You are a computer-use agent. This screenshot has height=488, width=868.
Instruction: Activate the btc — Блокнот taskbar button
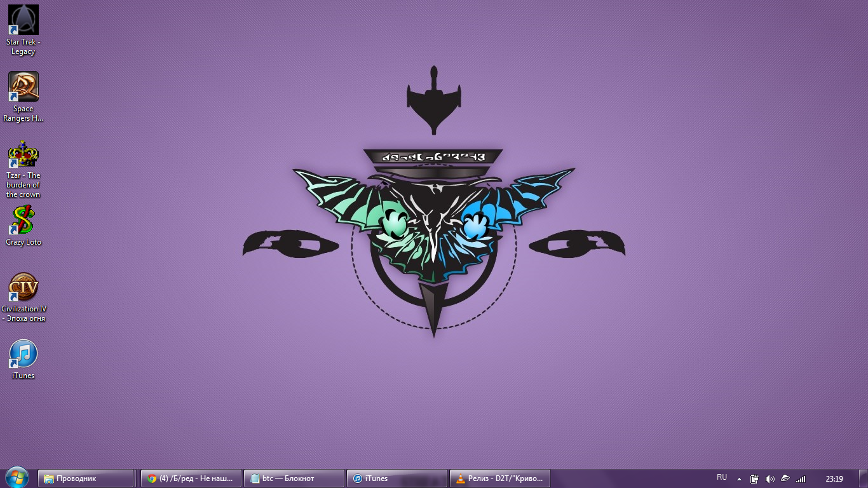pyautogui.click(x=294, y=478)
